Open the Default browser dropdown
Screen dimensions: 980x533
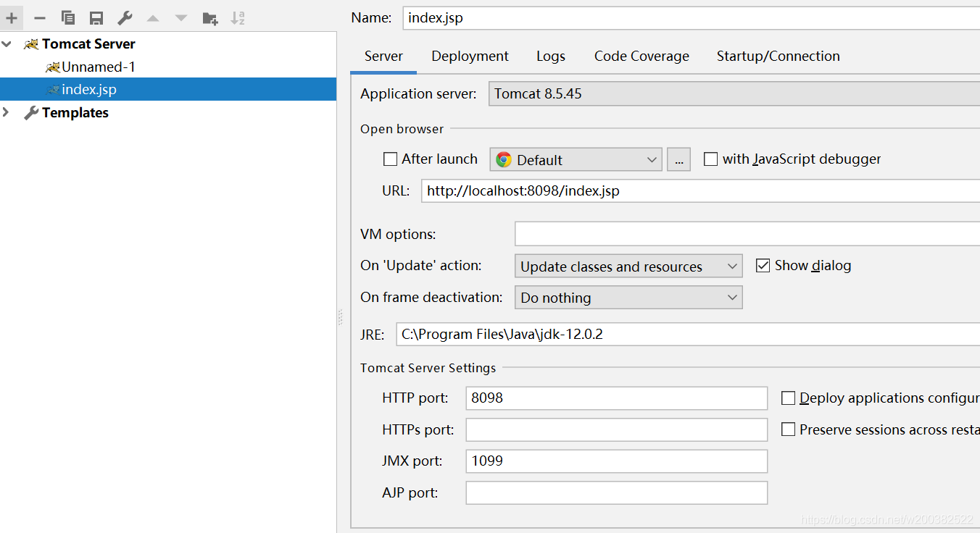pyautogui.click(x=576, y=159)
